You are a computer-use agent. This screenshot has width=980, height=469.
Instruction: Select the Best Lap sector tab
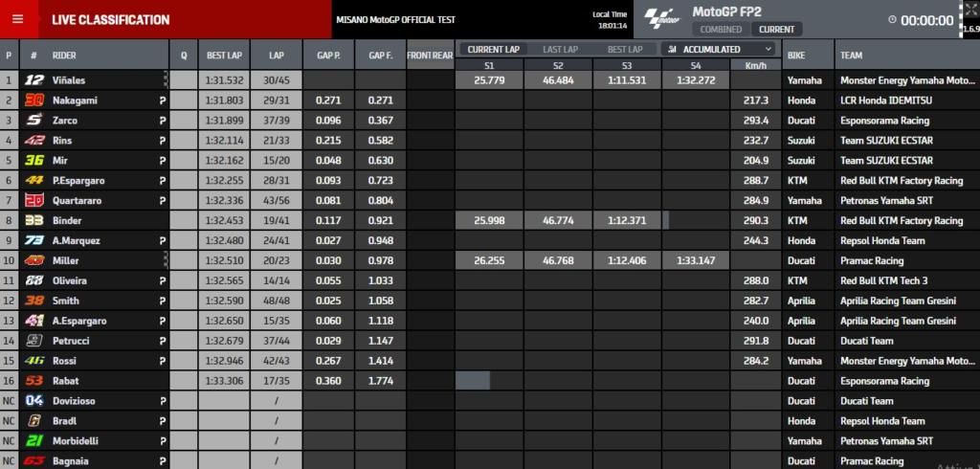(625, 49)
